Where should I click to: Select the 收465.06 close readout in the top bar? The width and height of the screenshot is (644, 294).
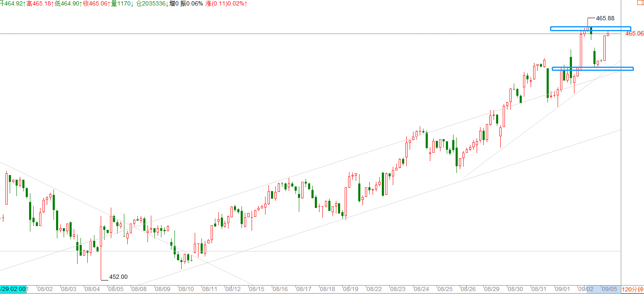point(97,3)
